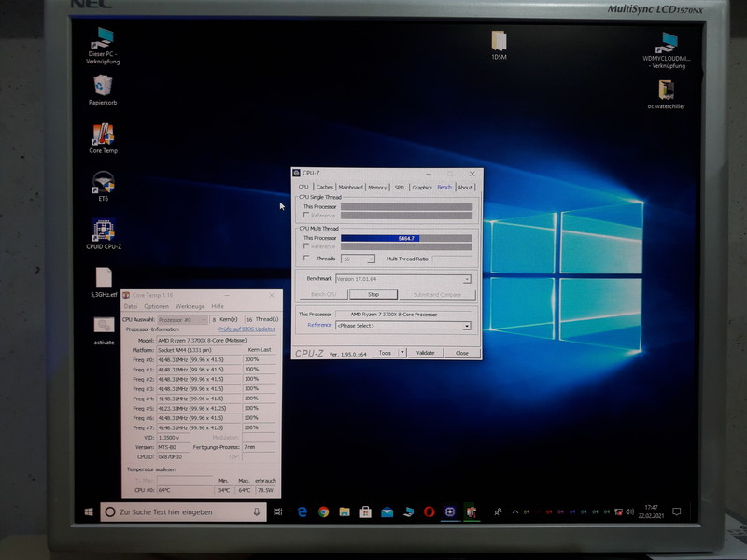Screen dimensions: 747x560
Task: Open the Papierkorb recycle bin icon
Action: tap(103, 90)
